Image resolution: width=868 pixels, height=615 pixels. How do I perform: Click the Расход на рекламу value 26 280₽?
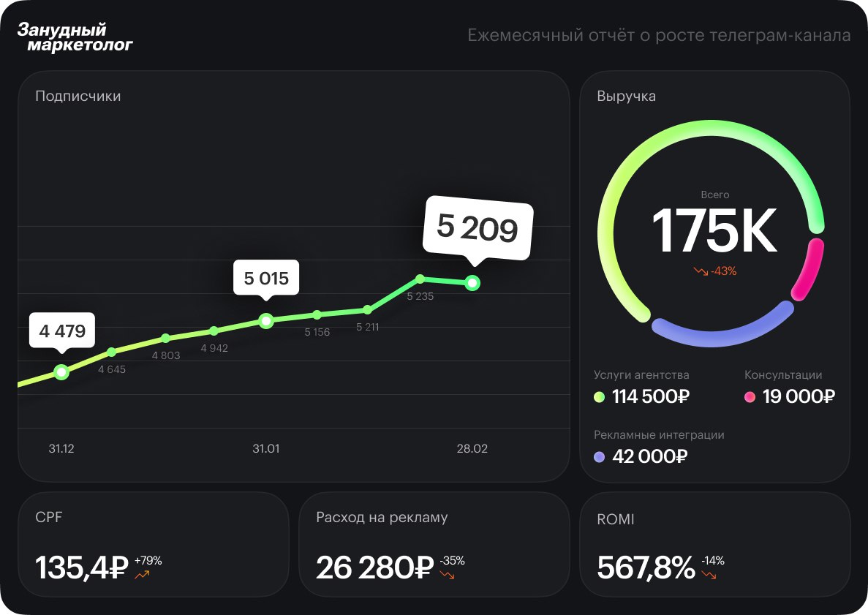pos(375,567)
